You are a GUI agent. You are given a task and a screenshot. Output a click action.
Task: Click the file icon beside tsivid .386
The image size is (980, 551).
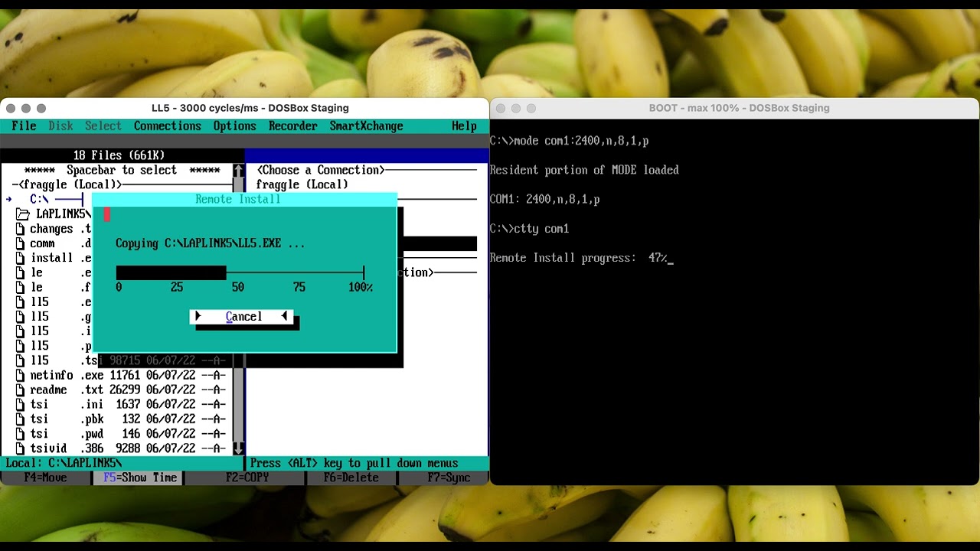pos(20,448)
